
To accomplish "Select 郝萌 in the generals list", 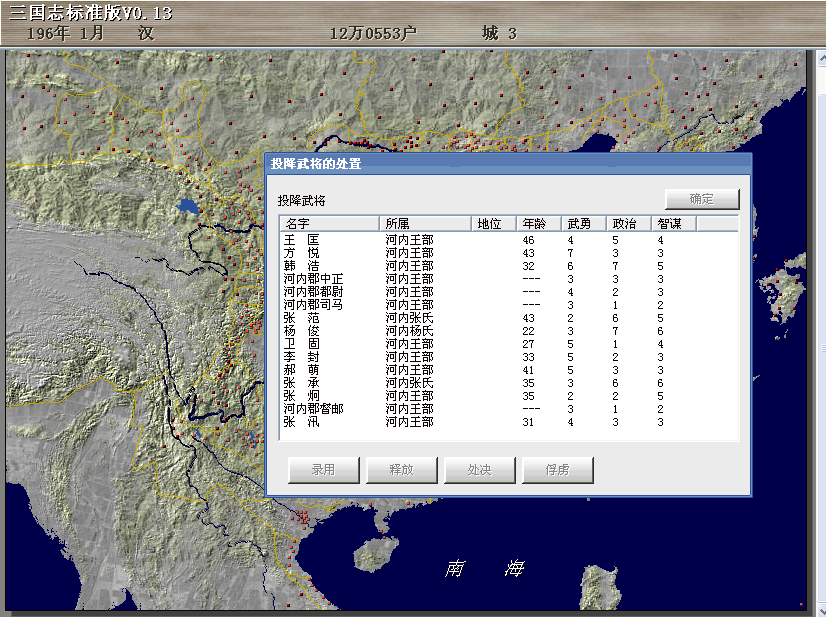I will (301, 370).
